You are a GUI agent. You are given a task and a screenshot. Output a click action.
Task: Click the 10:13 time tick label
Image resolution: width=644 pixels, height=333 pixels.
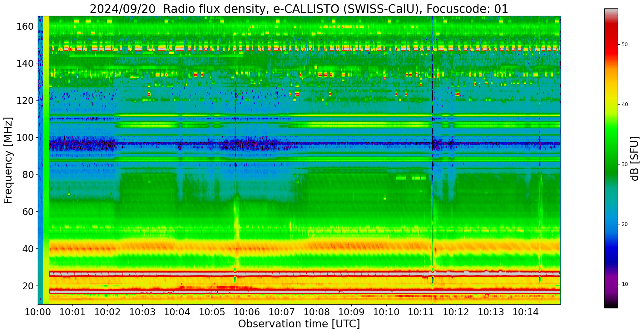[x=491, y=312]
